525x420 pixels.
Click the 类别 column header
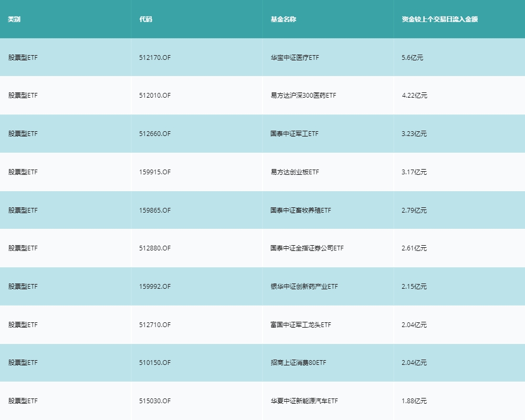(x=13, y=19)
